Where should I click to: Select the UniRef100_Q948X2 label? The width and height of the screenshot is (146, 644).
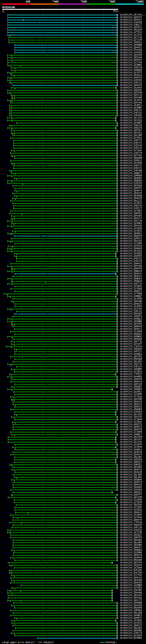pos(131,47)
